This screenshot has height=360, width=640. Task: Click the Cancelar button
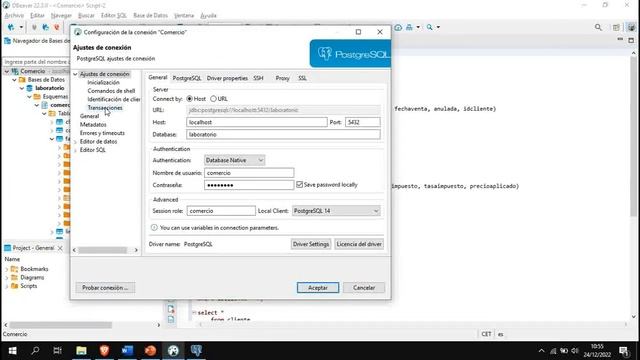click(x=364, y=288)
